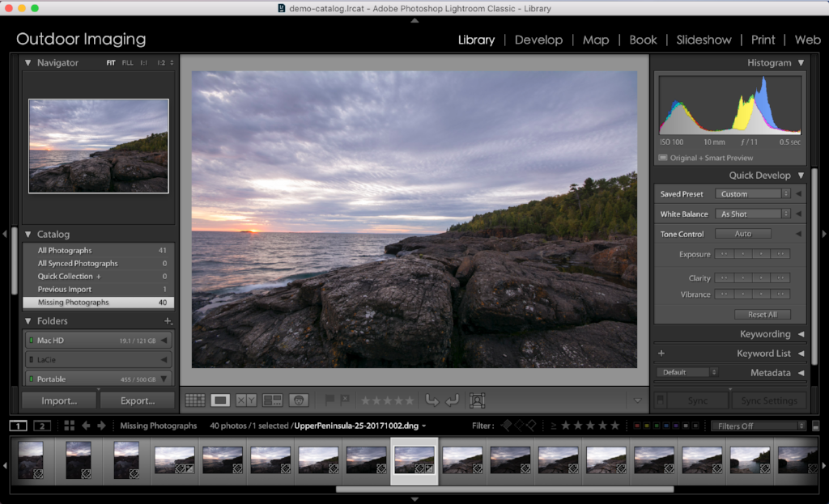Expand the Mac HD volume
This screenshot has height=504, width=829.
164,341
